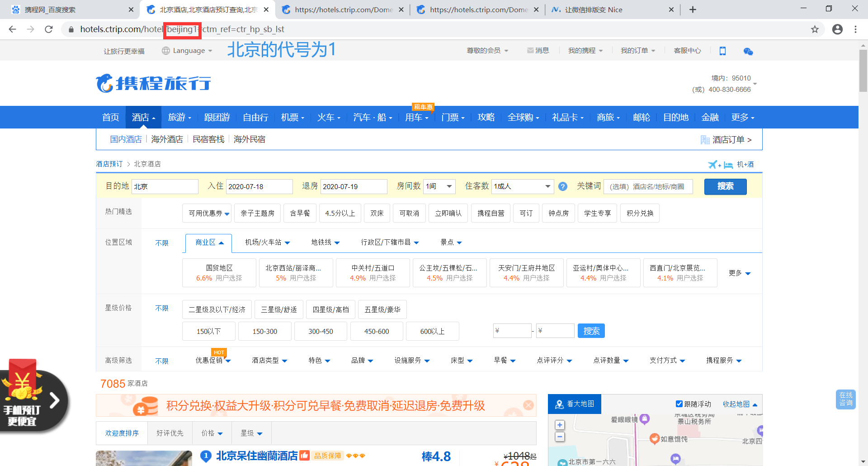868x466 pixels.
Task: Click the hotel orders building icon
Action: coord(705,140)
